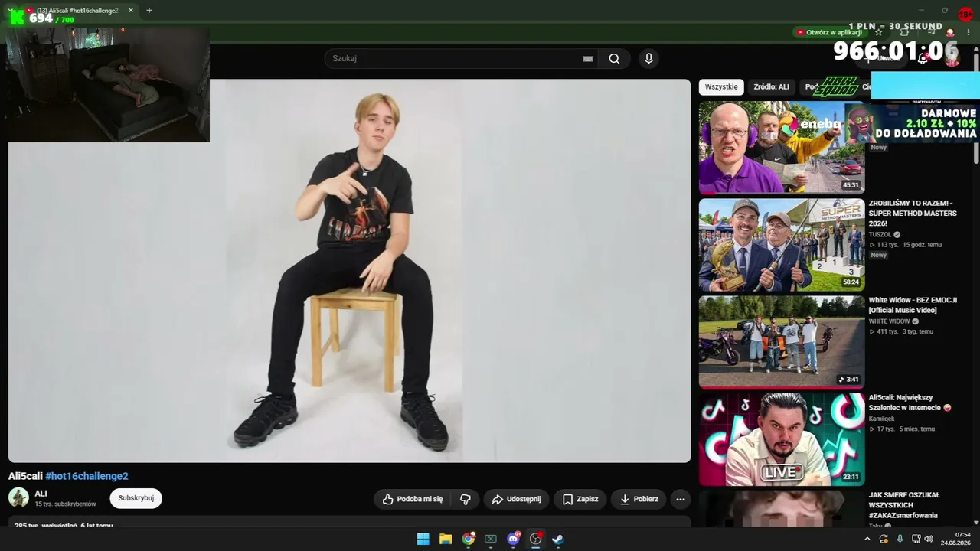Open JAK SMERF OSZUKAŁ WSZYSTKICH video title
This screenshot has width=980, height=551.
click(904, 505)
